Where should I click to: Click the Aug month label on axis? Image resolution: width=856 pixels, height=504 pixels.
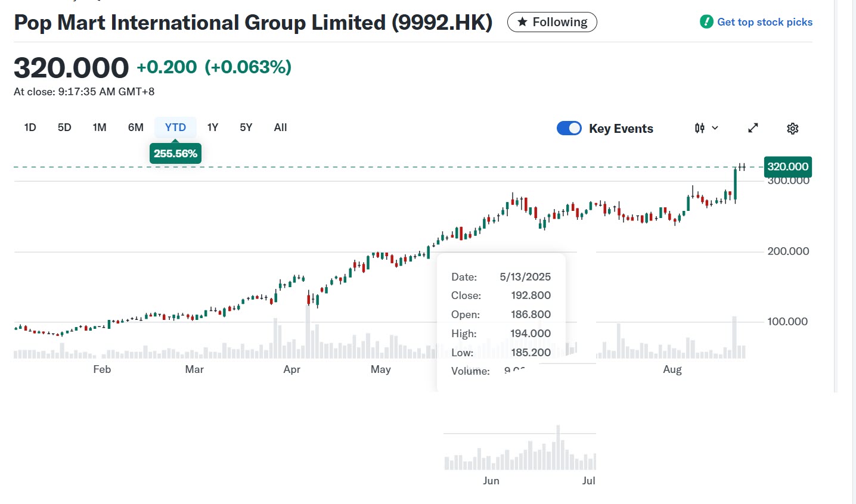[x=672, y=369]
